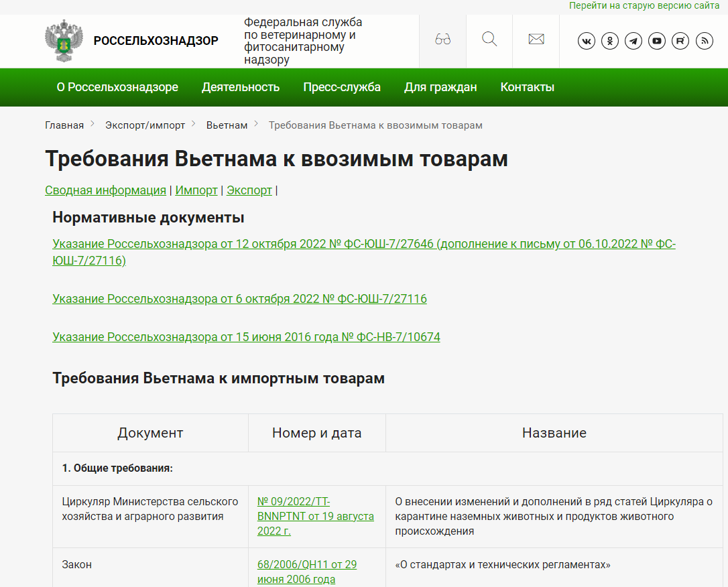Open the Деятельность menu

tap(241, 87)
